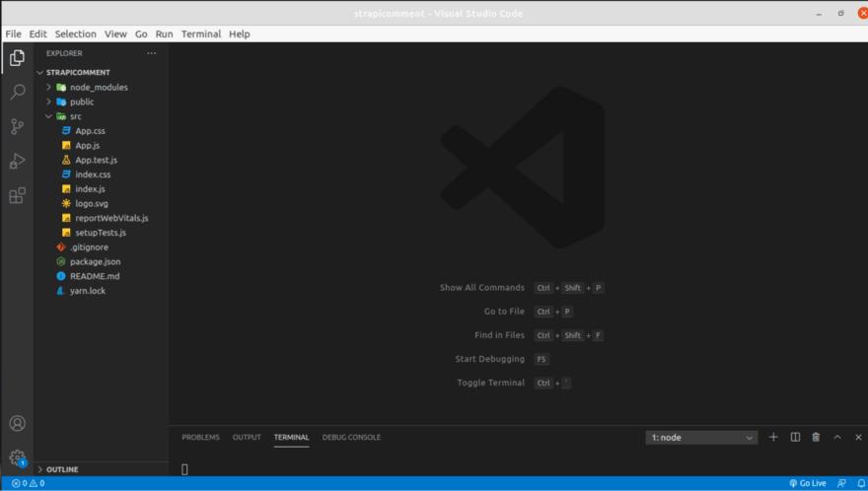Open the terminal selector '1: node' dropdown
The height and width of the screenshot is (491, 868).
(x=701, y=437)
